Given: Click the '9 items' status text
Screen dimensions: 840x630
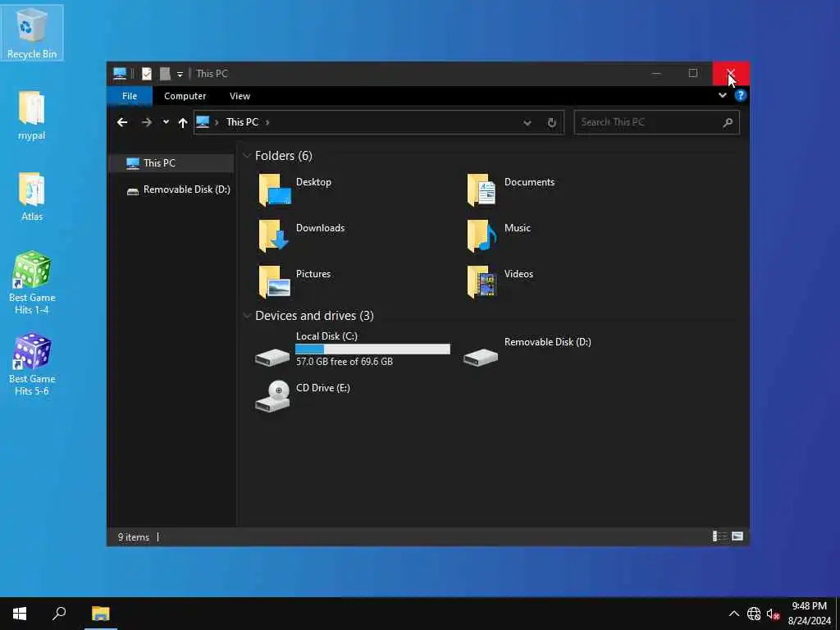Looking at the screenshot, I should pyautogui.click(x=134, y=536).
